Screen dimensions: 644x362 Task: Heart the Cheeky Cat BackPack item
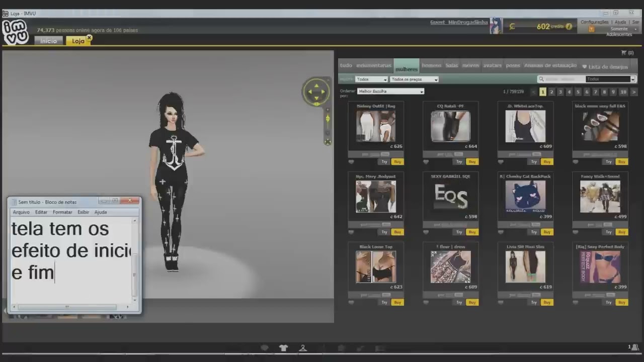point(501,232)
